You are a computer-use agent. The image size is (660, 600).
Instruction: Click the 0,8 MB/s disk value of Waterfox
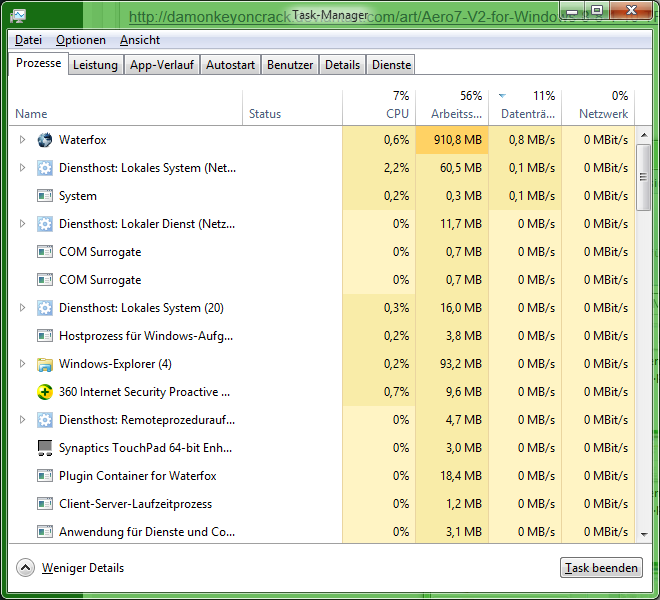point(532,140)
